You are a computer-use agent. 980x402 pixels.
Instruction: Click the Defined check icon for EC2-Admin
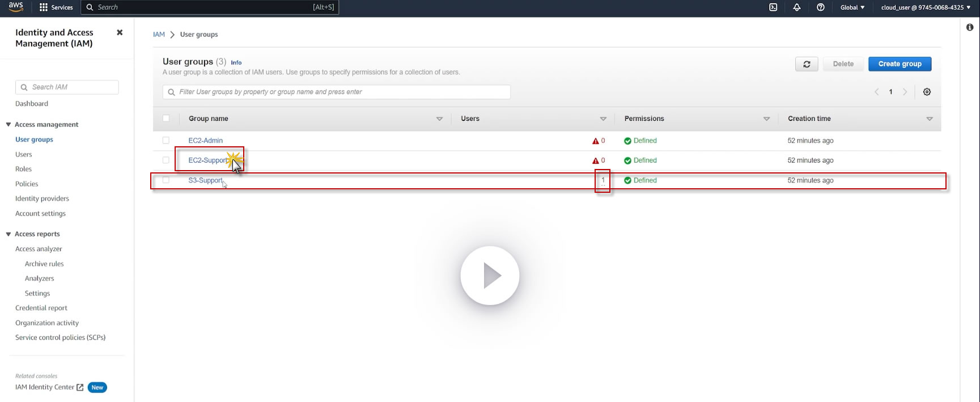[x=627, y=141]
